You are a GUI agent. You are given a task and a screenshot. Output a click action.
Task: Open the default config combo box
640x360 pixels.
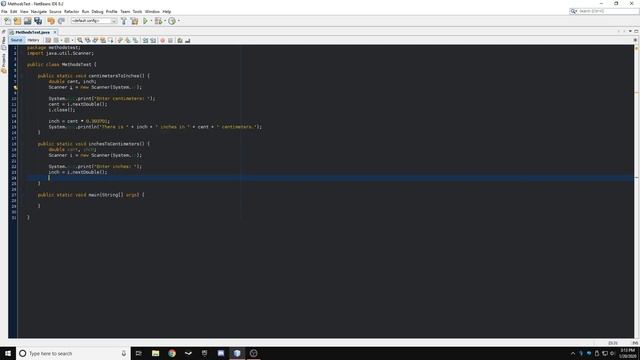(x=94, y=21)
